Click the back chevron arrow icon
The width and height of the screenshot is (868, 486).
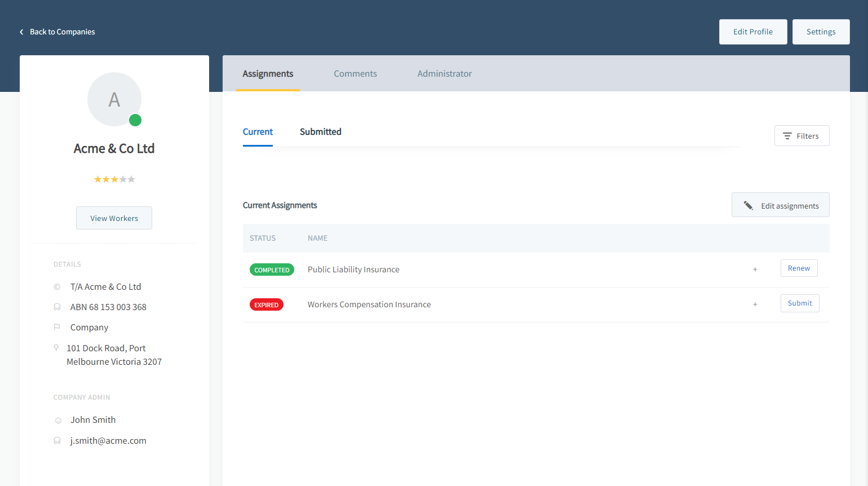[21, 32]
